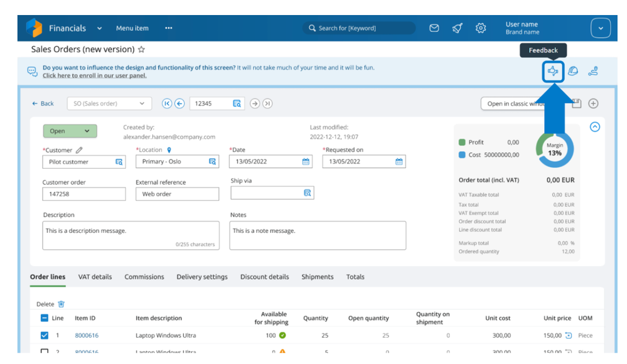Image resolution: width=627 pixels, height=364 pixels.
Task: Go to last record navigation arrow
Action: coord(267,104)
